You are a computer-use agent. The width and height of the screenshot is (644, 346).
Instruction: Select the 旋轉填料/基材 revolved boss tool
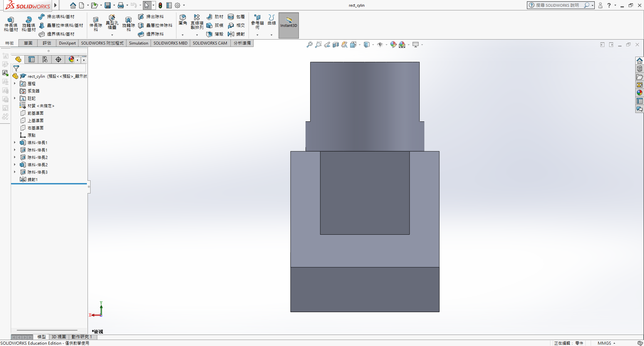click(x=29, y=24)
